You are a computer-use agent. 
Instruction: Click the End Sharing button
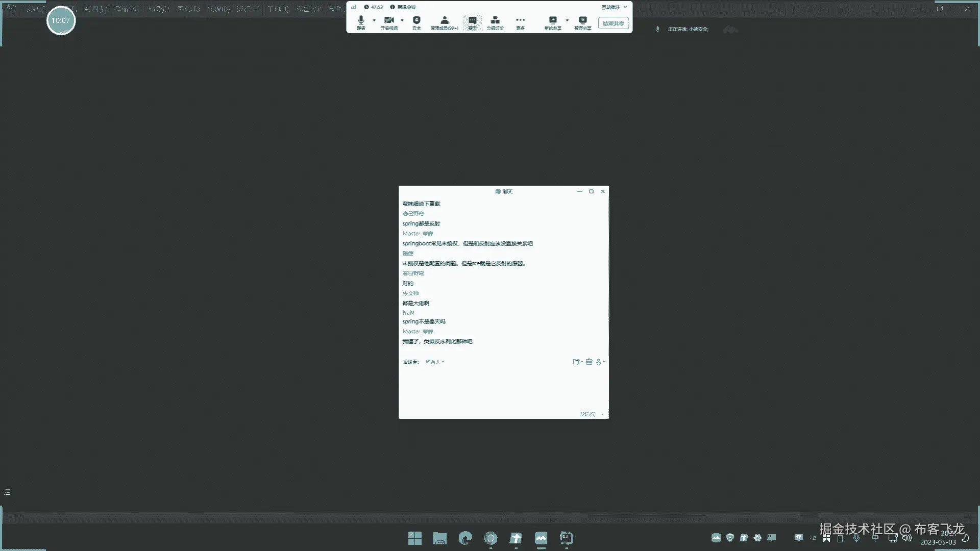click(614, 23)
